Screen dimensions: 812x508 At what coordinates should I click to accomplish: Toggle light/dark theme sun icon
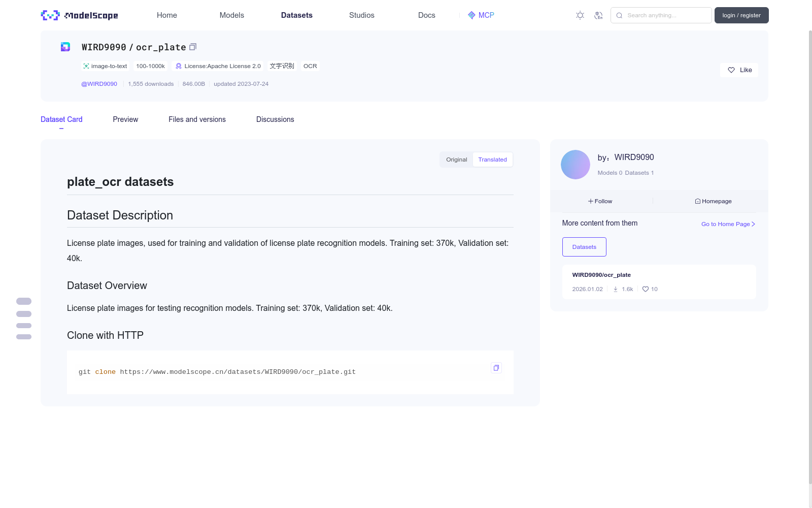click(580, 15)
